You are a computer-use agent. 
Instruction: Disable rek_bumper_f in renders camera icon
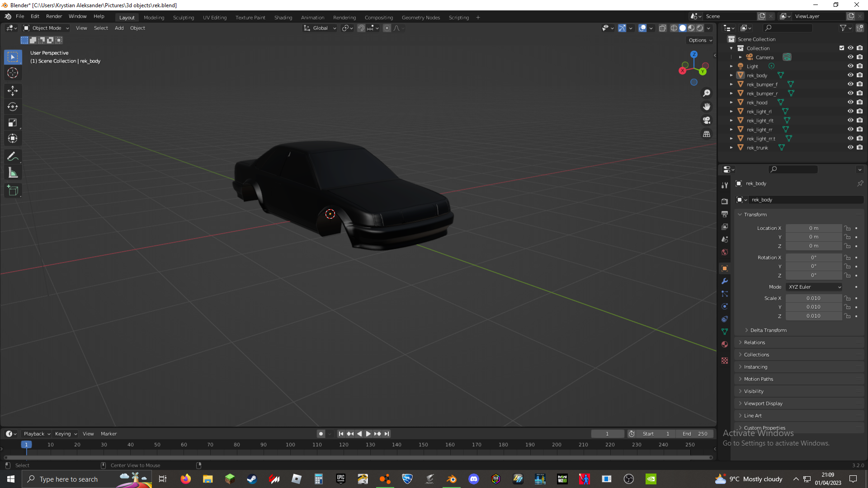click(x=859, y=84)
